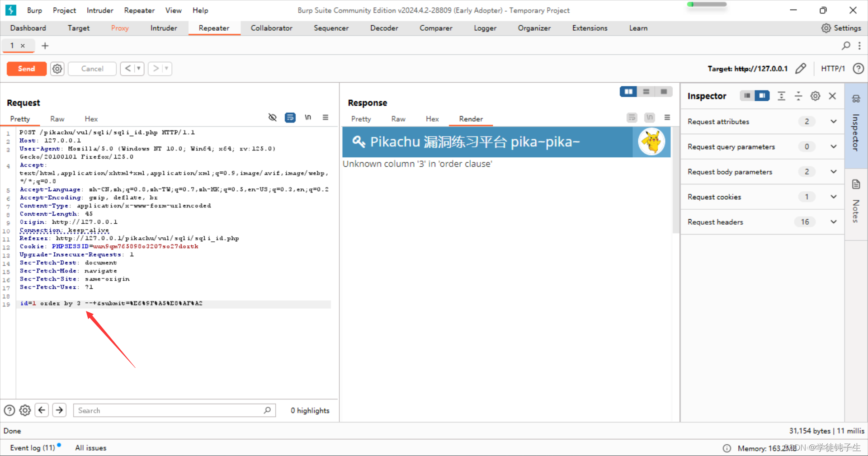Click the Cancel button
This screenshot has width=868, height=456.
(x=92, y=69)
